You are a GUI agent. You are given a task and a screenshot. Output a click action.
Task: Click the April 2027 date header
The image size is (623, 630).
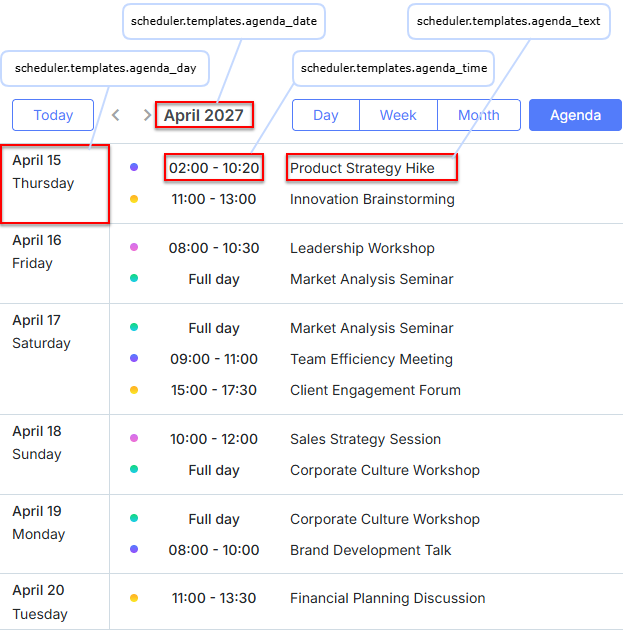[x=204, y=115]
